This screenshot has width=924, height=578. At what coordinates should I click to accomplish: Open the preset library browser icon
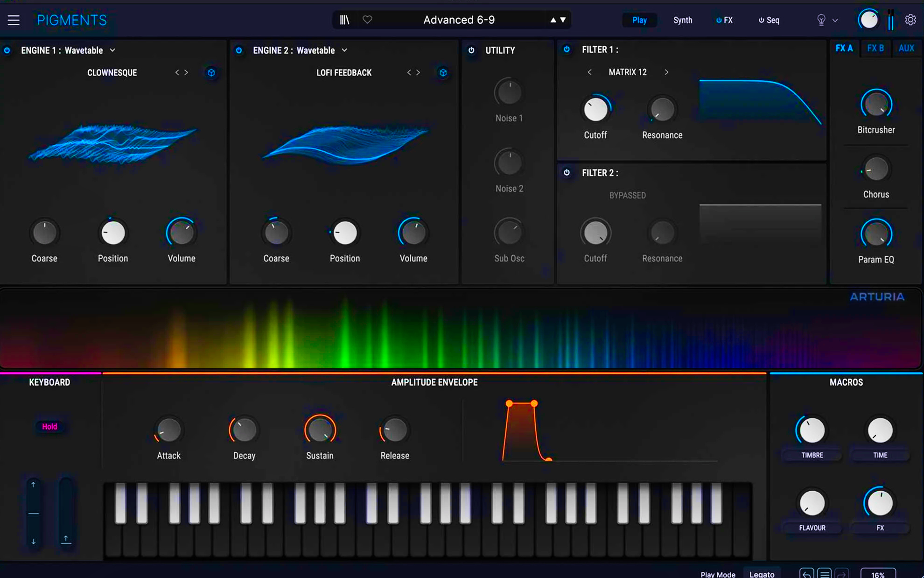coord(344,20)
